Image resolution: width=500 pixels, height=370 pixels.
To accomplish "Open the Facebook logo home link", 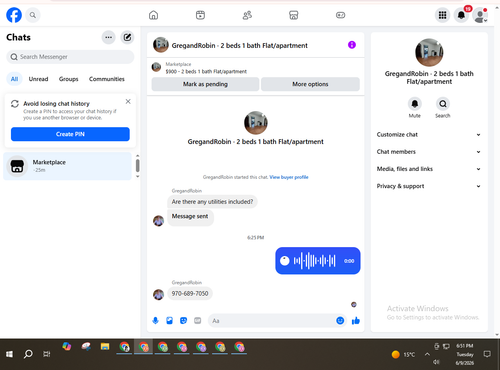I will pyautogui.click(x=14, y=15).
